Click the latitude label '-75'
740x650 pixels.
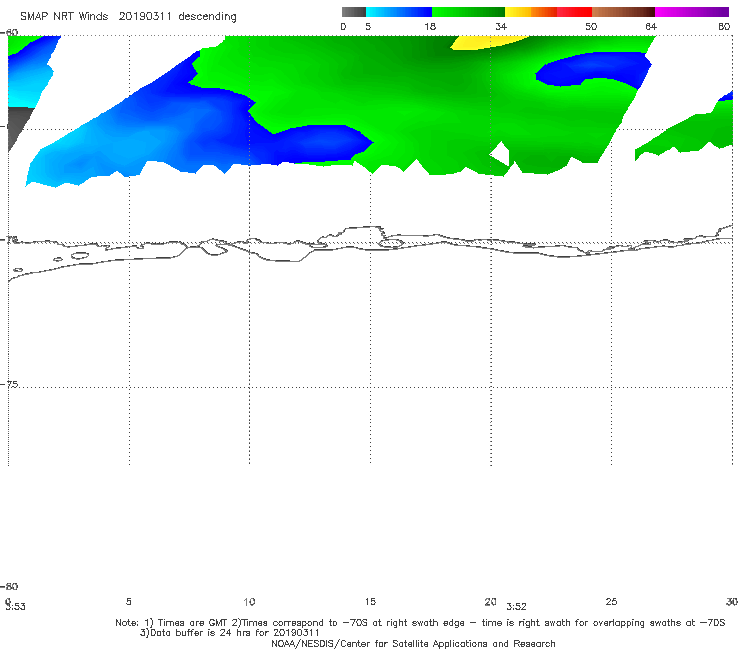tap(9, 384)
